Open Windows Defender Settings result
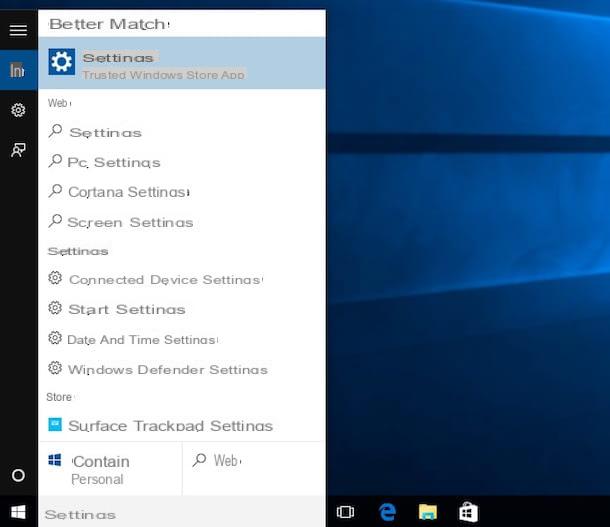The image size is (610, 527). pos(182,369)
